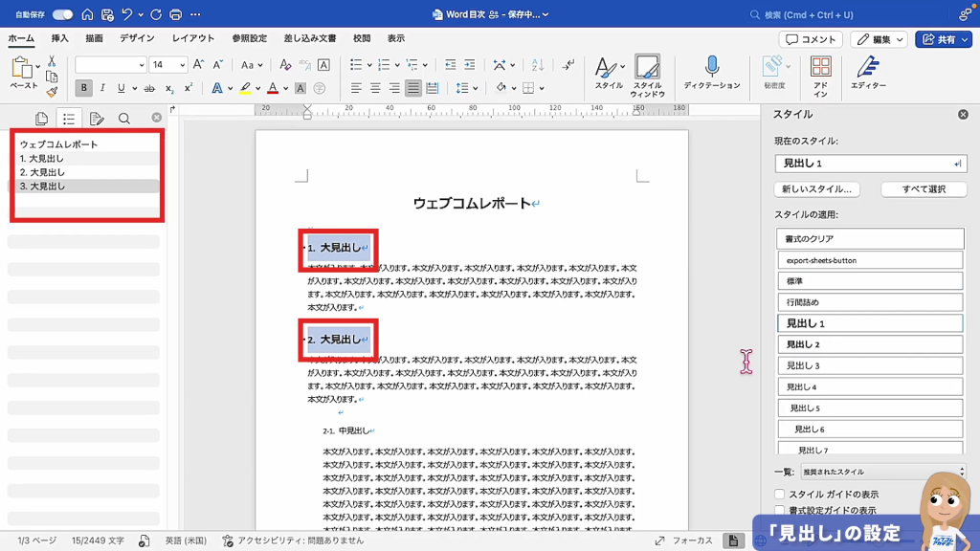The width and height of the screenshot is (980, 551).
Task: Open the Add-ins (アドイン) button
Action: click(x=820, y=73)
